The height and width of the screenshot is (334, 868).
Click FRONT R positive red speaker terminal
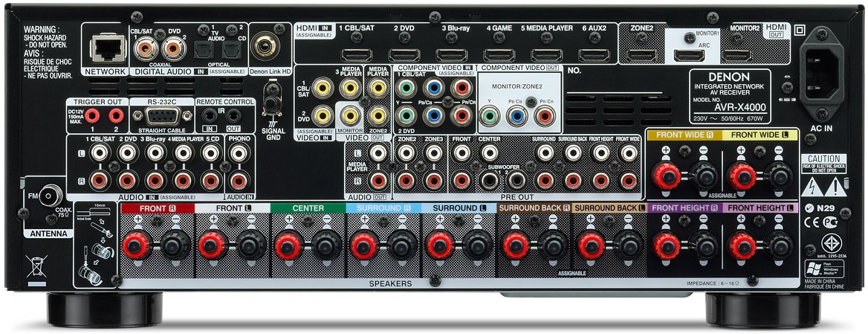click(x=136, y=246)
